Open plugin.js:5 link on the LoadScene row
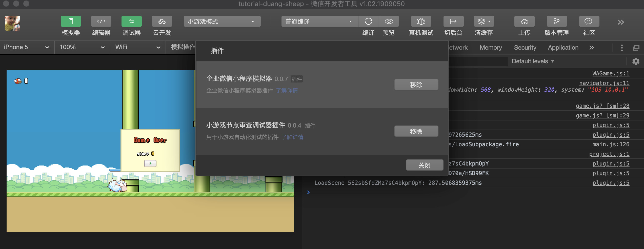Screen dimensions: 644x249 pyautogui.click(x=611, y=183)
